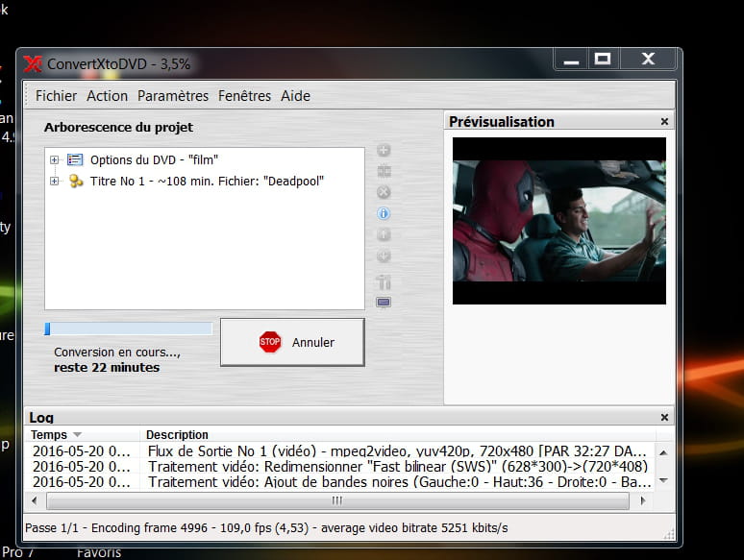Click the window resize grip in status bar
Image resolution: width=744 pixels, height=560 pixels.
point(669,534)
